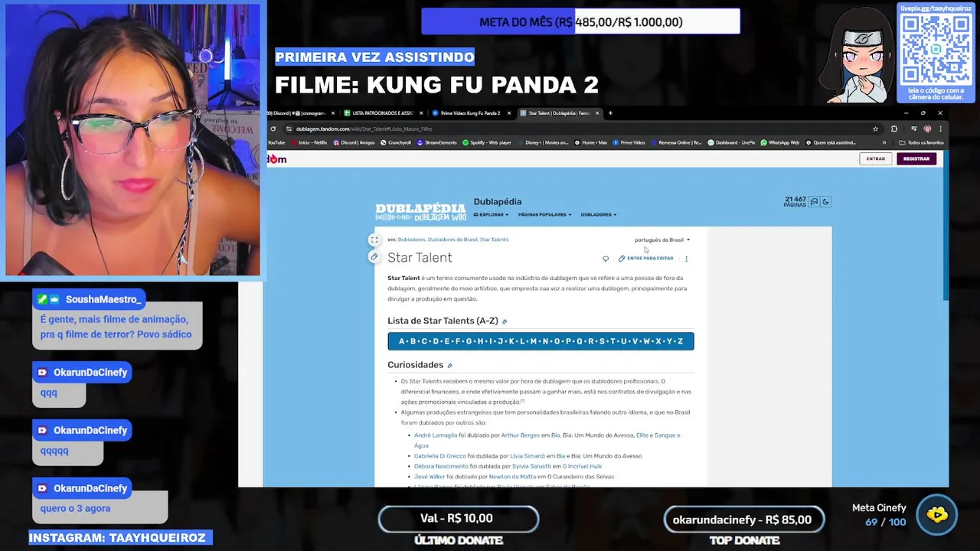Open the StreamElements bookmark
The image size is (980, 551).
(436, 142)
